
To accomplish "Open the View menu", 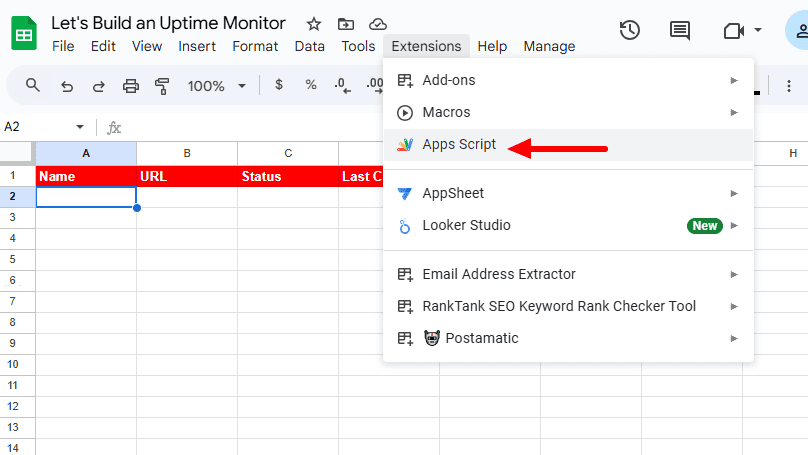I will 147,46.
